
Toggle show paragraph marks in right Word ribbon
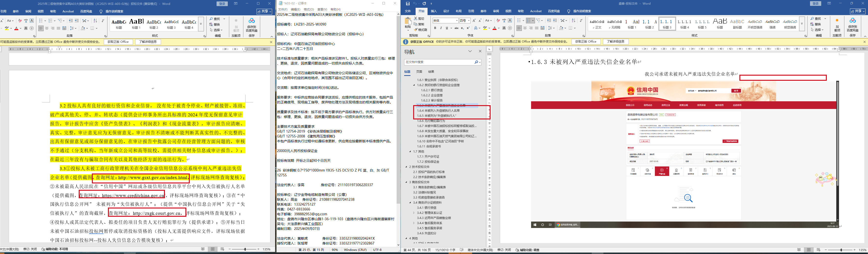(x=581, y=20)
